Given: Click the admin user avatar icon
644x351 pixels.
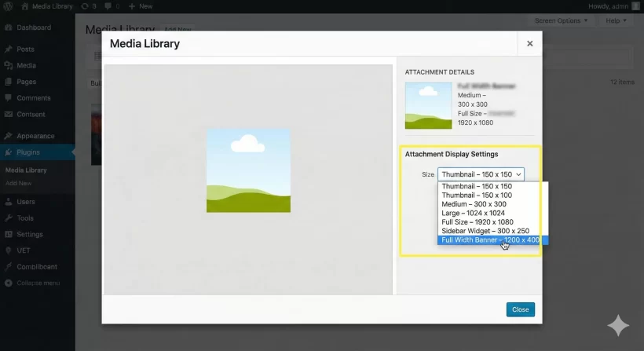Looking at the screenshot, I should (x=636, y=6).
